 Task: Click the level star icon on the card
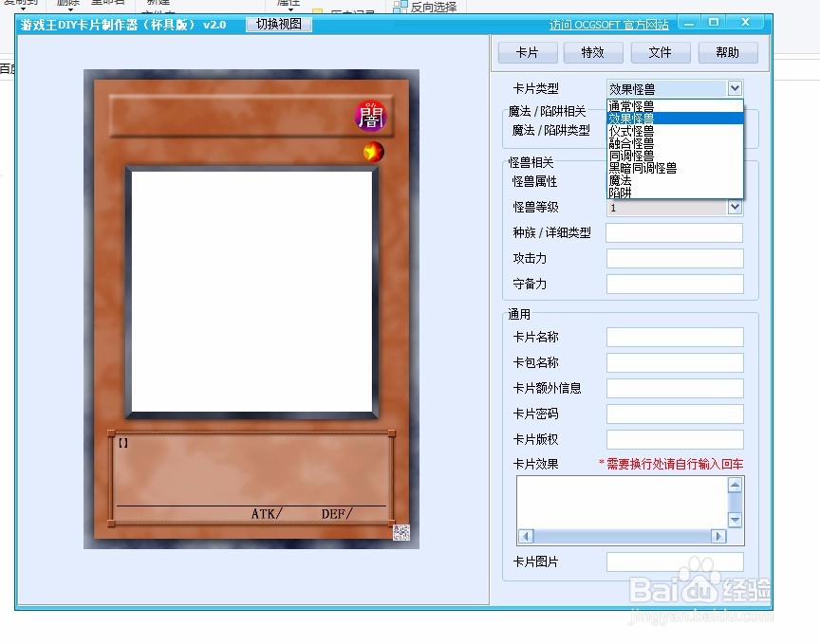(x=373, y=152)
